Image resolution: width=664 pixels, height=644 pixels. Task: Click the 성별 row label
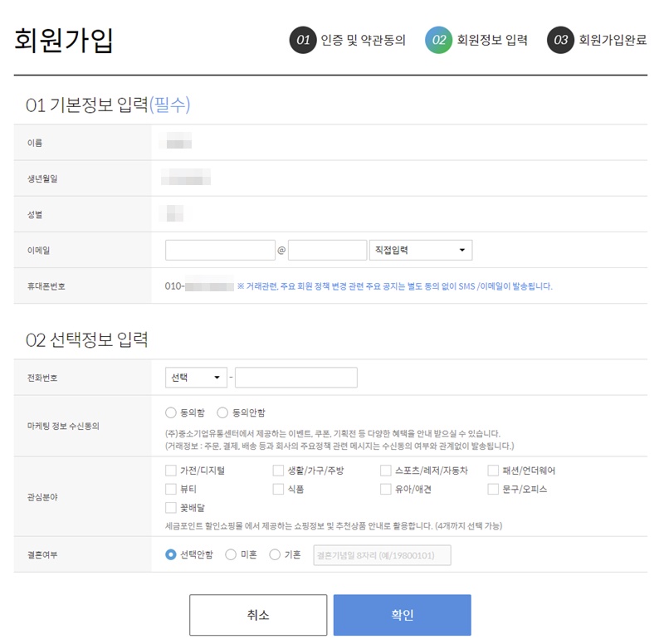[35, 215]
